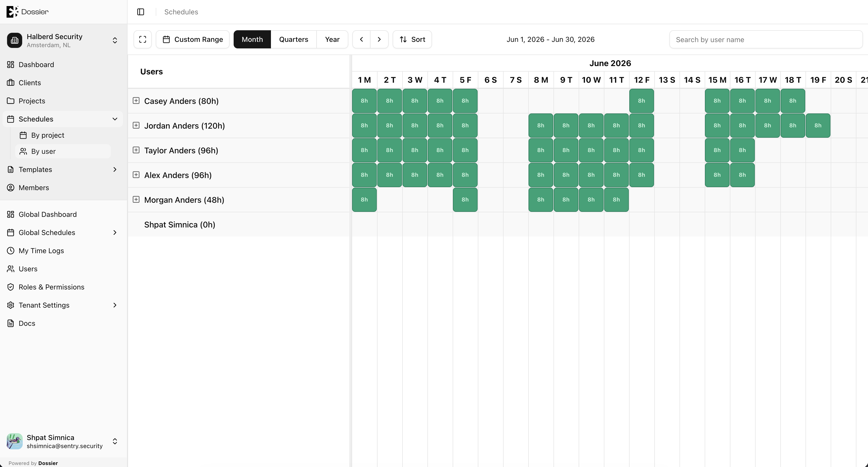The width and height of the screenshot is (868, 467).
Task: Expand Alex Anders row
Action: coord(136,175)
